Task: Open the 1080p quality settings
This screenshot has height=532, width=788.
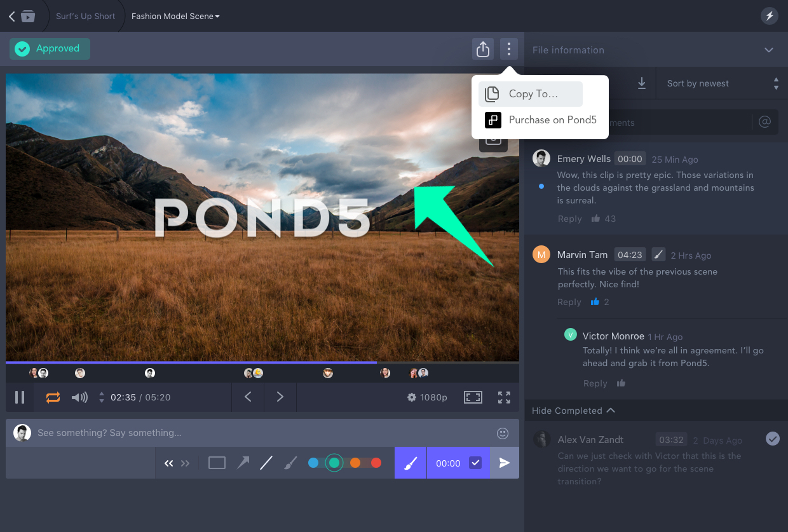Action: tap(427, 397)
